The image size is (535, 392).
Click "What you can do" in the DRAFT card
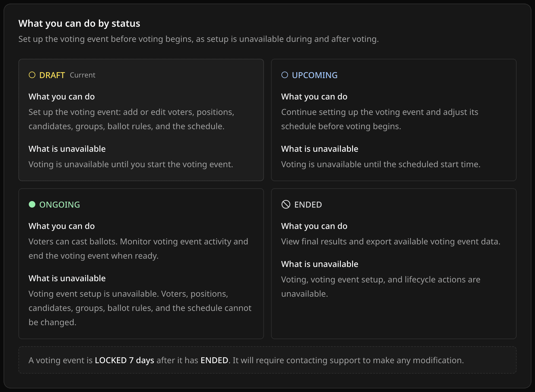click(x=61, y=97)
